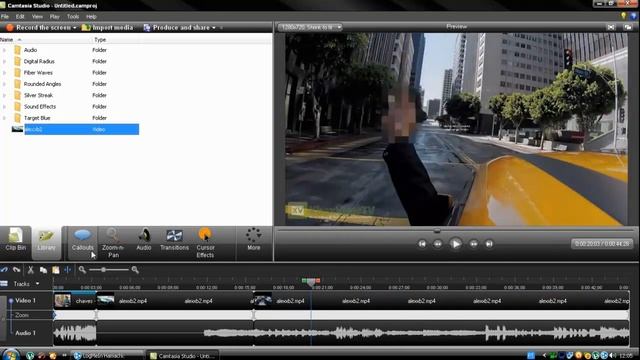The width and height of the screenshot is (640, 360).
Task: Select Rounded Angles folder row
Action: click(x=69, y=84)
